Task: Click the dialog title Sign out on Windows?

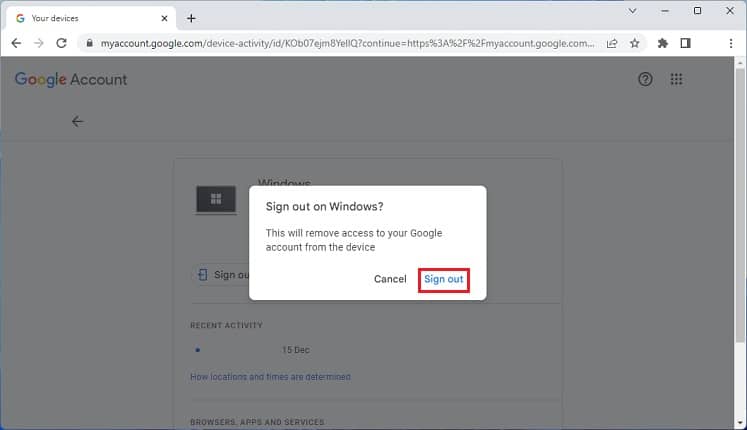Action: (x=324, y=207)
